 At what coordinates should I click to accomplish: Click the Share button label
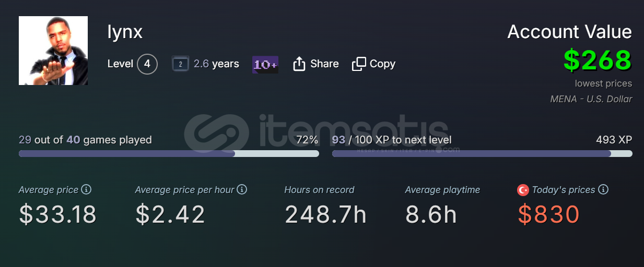coord(324,64)
